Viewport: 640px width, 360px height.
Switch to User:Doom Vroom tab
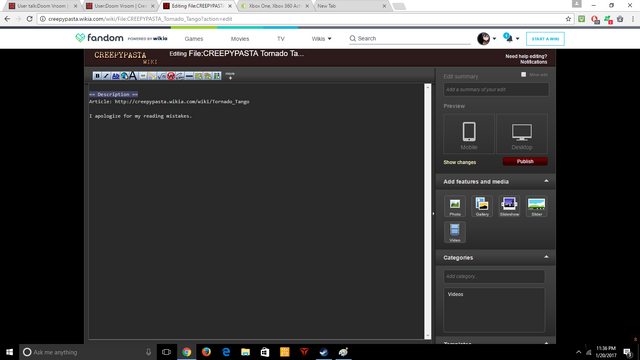[120, 6]
